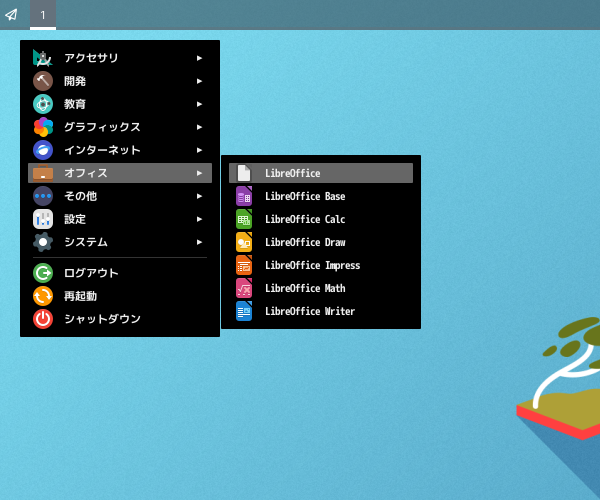Click the yellow LibreOffice Draw icon
The image size is (600, 500).
click(x=244, y=242)
